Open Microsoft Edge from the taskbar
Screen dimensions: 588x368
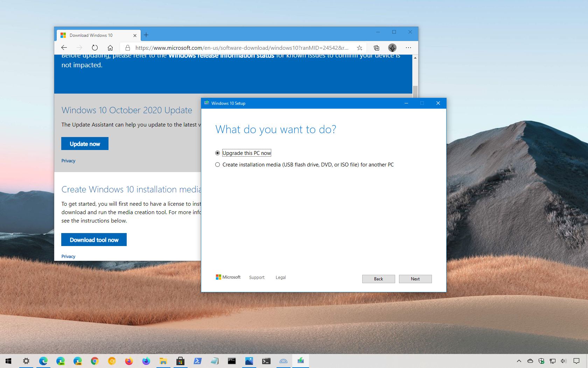(x=43, y=361)
